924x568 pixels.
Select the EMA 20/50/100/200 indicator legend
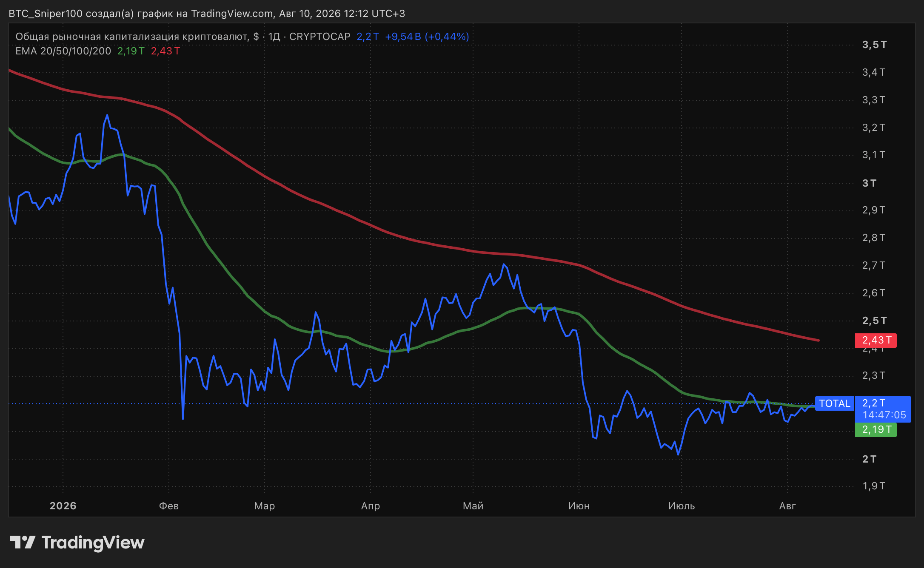click(63, 51)
